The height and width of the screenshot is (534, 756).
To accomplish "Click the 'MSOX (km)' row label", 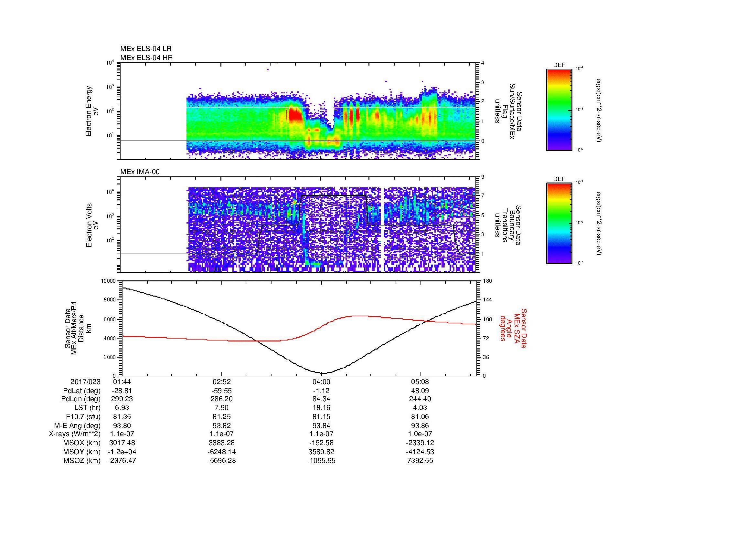I will pos(82,443).
